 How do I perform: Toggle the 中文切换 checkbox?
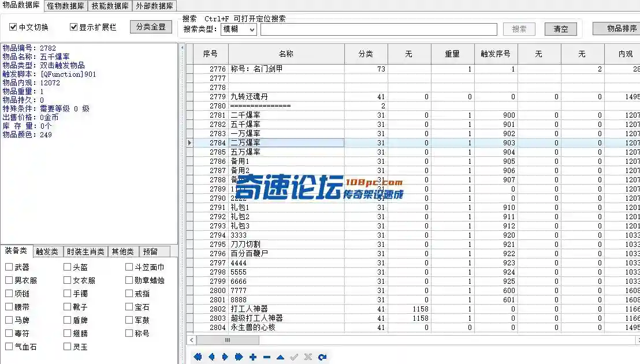click(13, 27)
